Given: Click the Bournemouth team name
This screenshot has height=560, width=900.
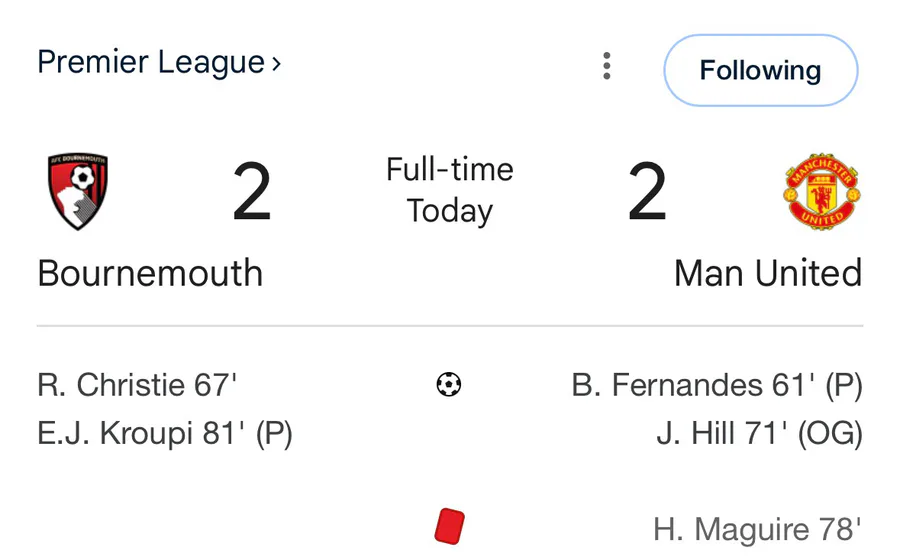Looking at the screenshot, I should (x=150, y=273).
